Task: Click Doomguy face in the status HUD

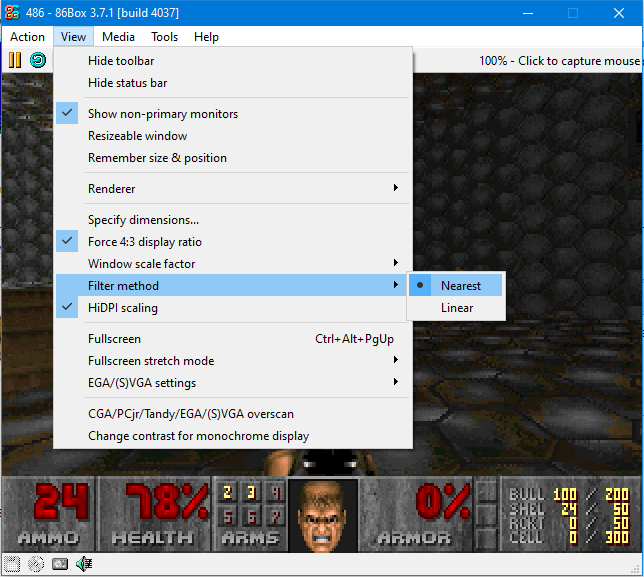Action: coord(323,516)
